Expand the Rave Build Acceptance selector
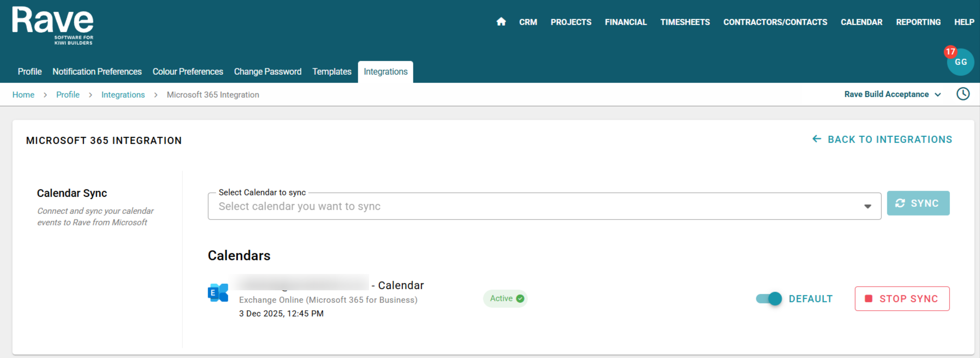 point(893,94)
